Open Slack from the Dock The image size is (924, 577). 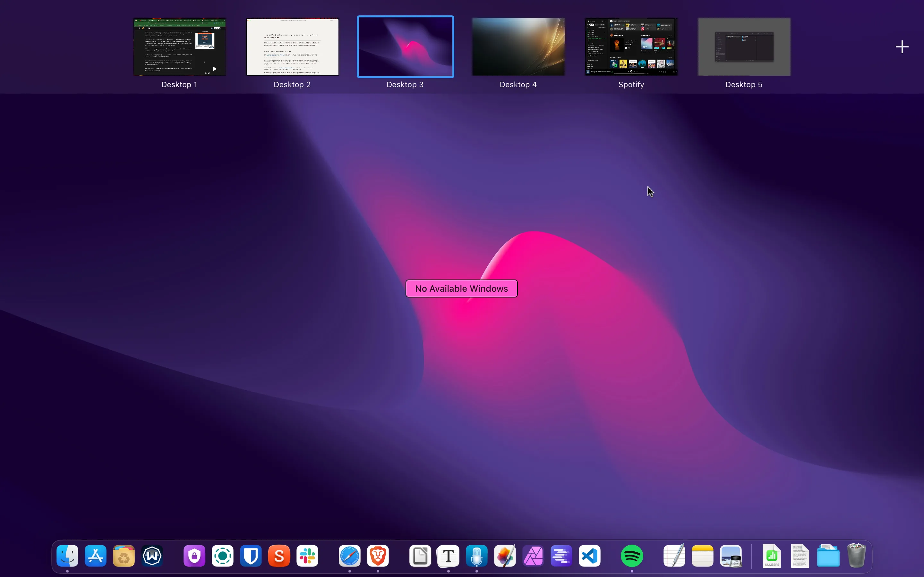click(307, 556)
